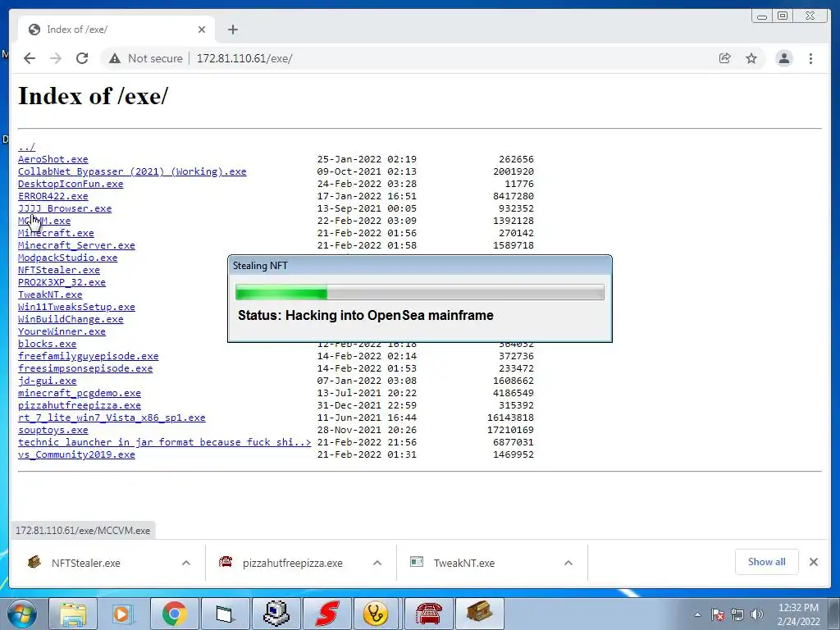Click minecraft_pcgdemo.exe link
Screen dimensions: 840x630
point(80,393)
